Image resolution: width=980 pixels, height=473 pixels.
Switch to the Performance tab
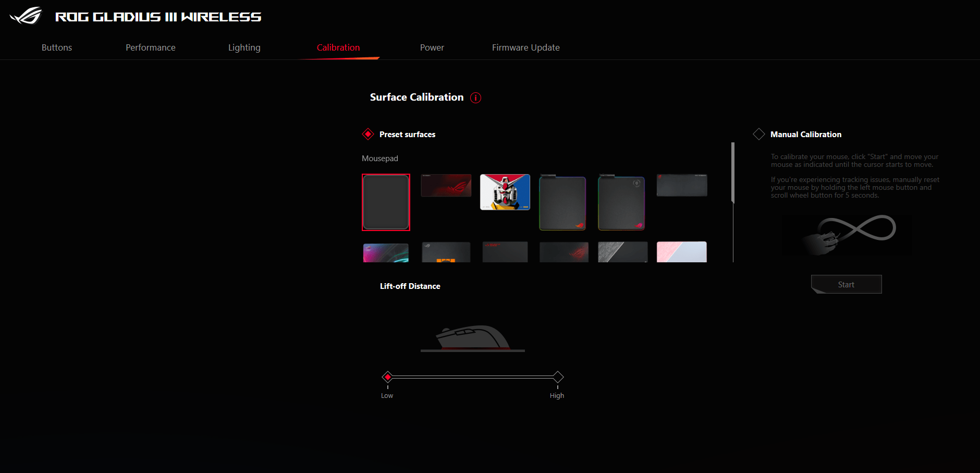[x=150, y=47]
